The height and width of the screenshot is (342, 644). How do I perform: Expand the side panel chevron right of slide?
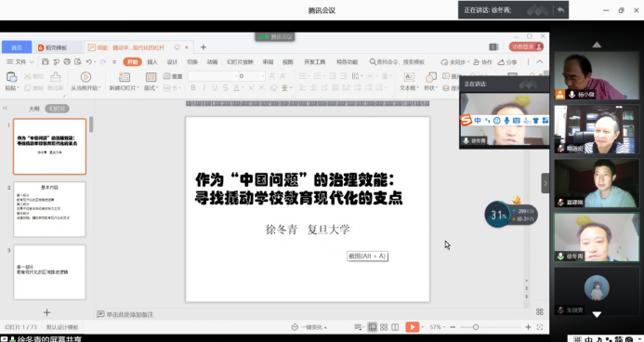545,183
